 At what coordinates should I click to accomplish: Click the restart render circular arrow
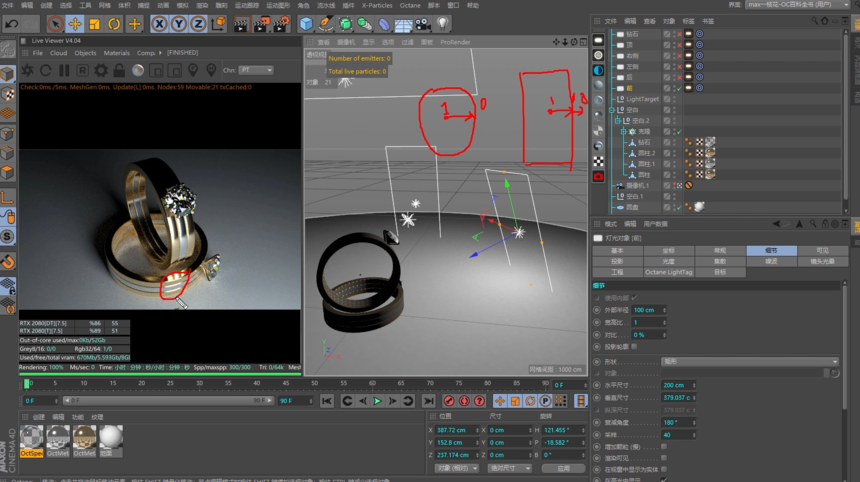[46, 70]
